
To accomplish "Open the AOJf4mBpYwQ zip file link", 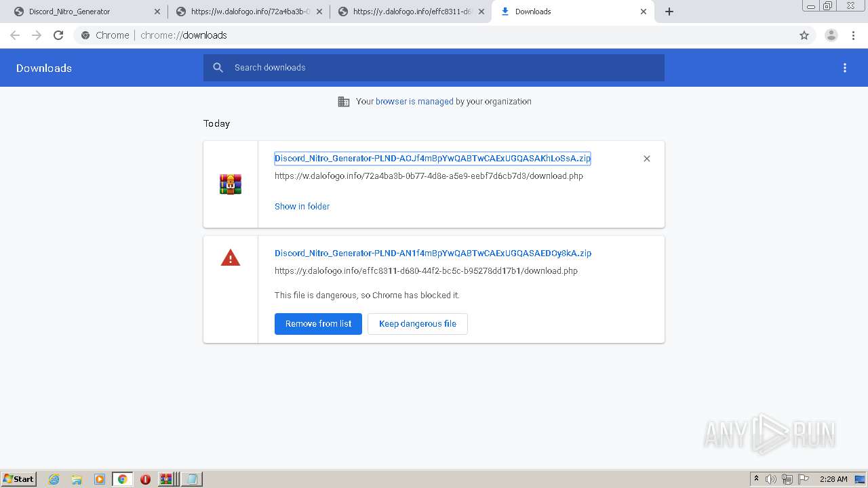I will 433,158.
